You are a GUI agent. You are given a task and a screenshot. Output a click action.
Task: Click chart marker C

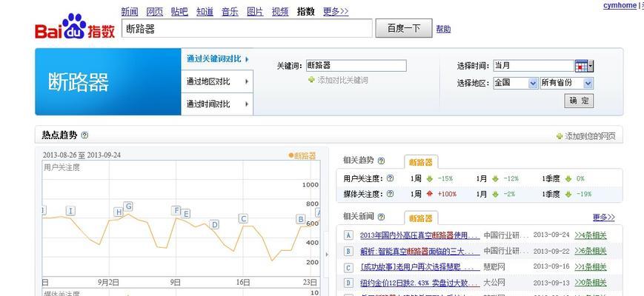pos(244,218)
